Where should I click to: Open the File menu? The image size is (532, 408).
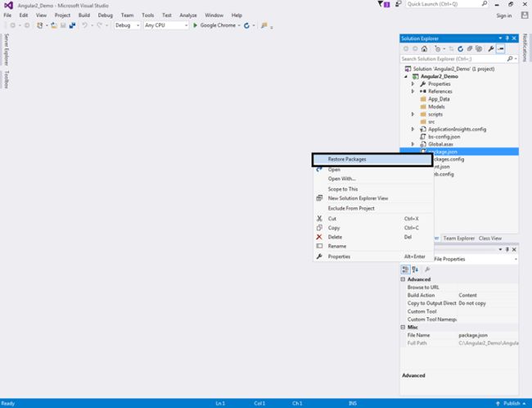(7, 16)
